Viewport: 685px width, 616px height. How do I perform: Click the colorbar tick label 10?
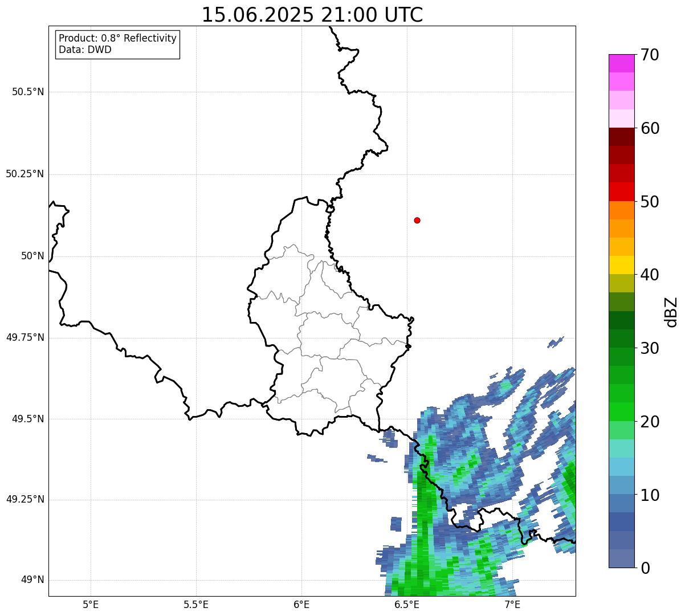650,495
